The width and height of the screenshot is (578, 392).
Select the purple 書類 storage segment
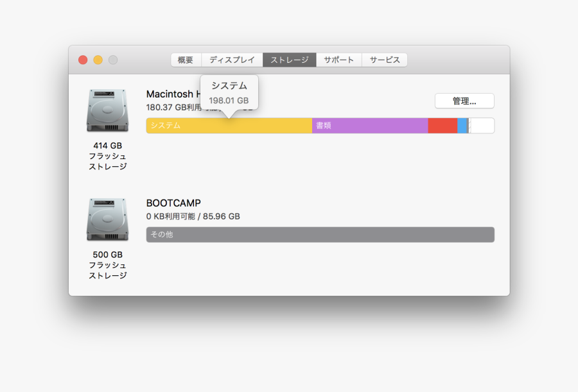click(x=369, y=126)
